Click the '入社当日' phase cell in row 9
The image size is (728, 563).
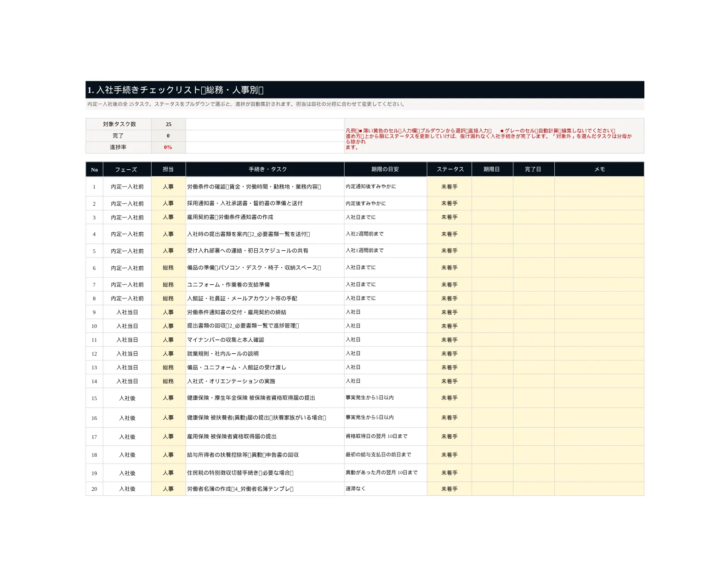pos(127,312)
